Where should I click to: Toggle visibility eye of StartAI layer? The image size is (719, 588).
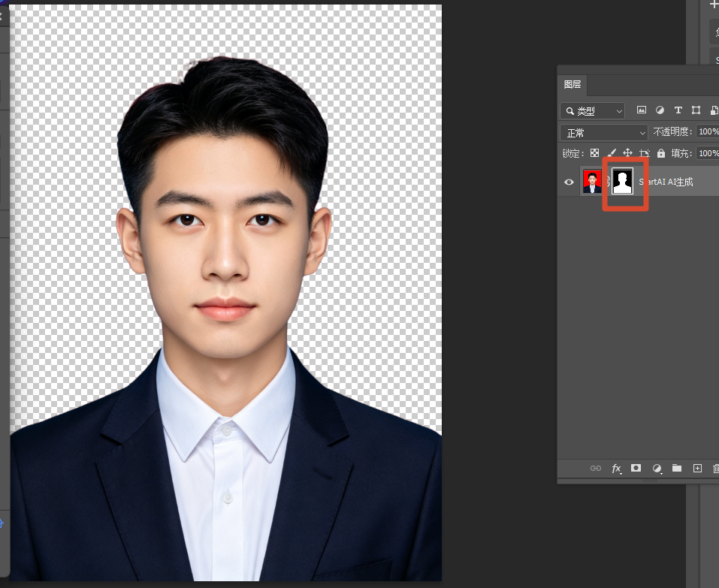click(569, 182)
